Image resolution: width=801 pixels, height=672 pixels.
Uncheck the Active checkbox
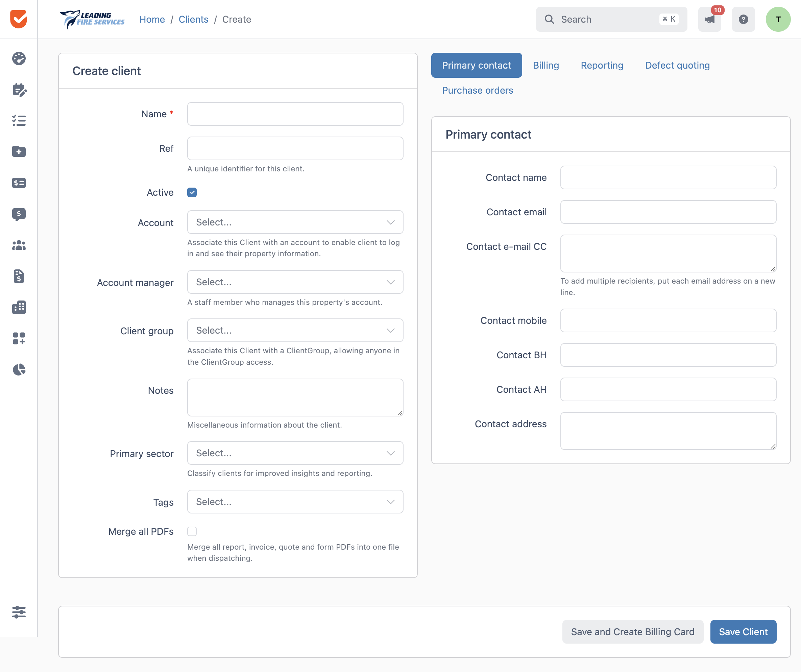[192, 192]
